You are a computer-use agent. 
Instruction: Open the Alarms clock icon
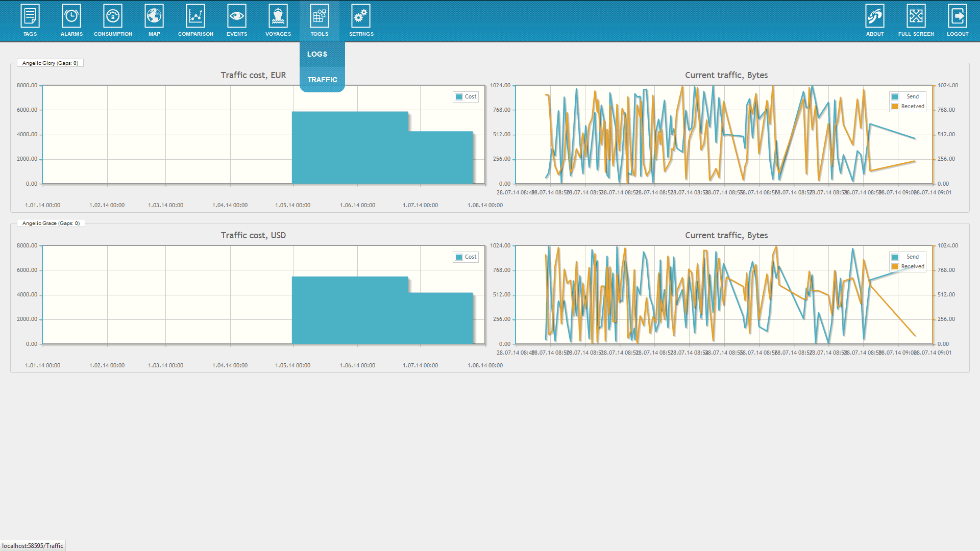(71, 16)
